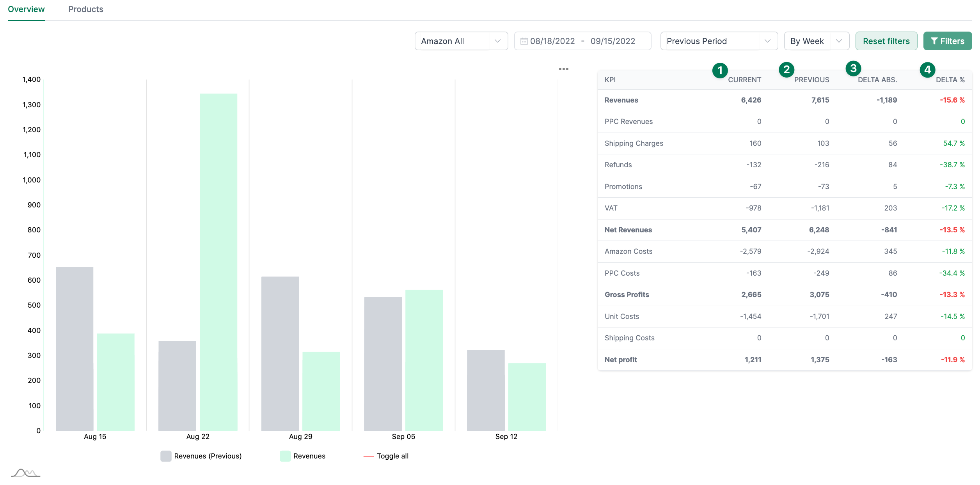Open the Previous Period comparison dropdown

[x=719, y=41]
